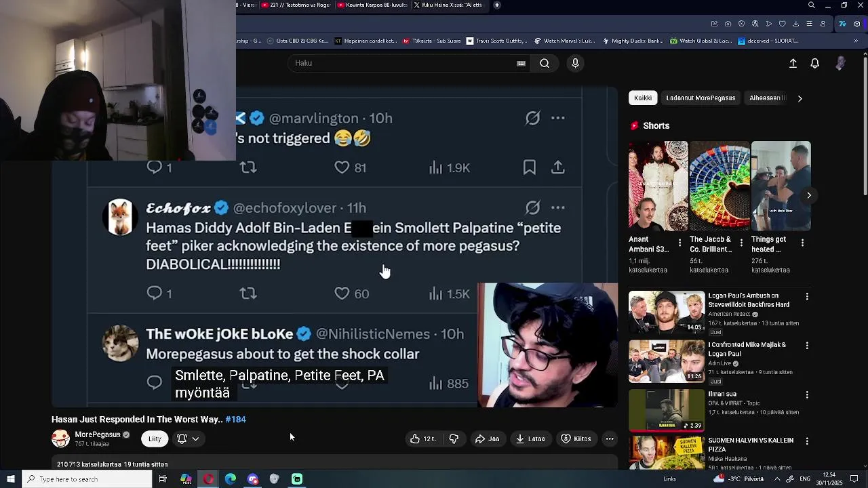Switch to Opera browser in taskbar
868x488 pixels.
208,479
